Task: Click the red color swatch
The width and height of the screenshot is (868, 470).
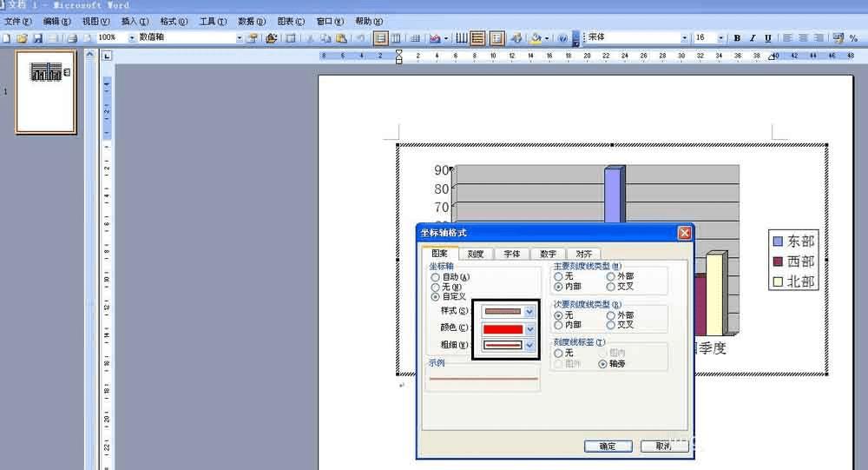Action: click(x=503, y=329)
